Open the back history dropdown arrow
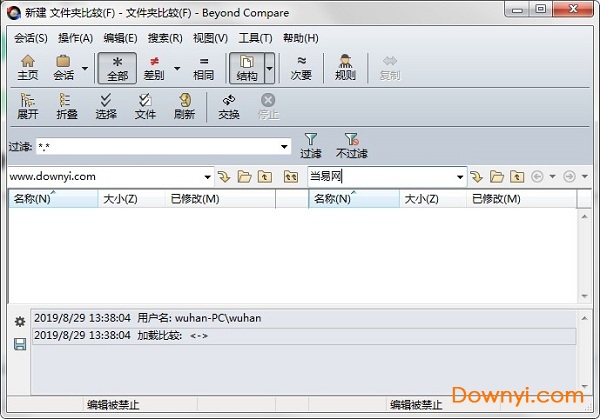This screenshot has width=600, height=419. (x=552, y=176)
